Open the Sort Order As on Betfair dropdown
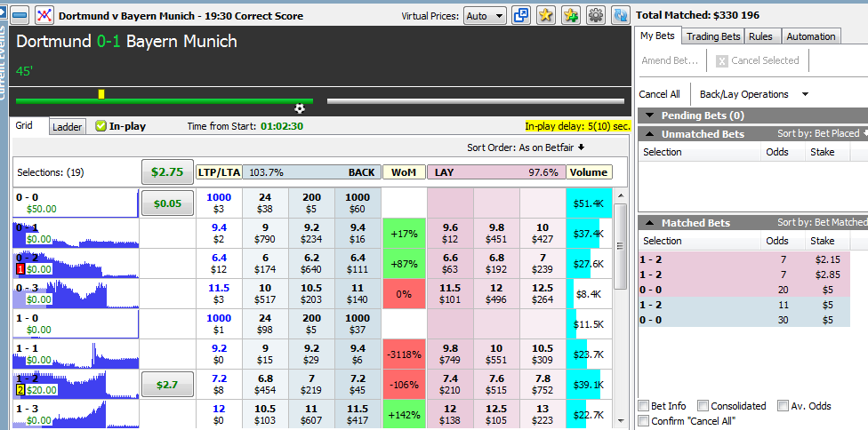 coord(526,147)
